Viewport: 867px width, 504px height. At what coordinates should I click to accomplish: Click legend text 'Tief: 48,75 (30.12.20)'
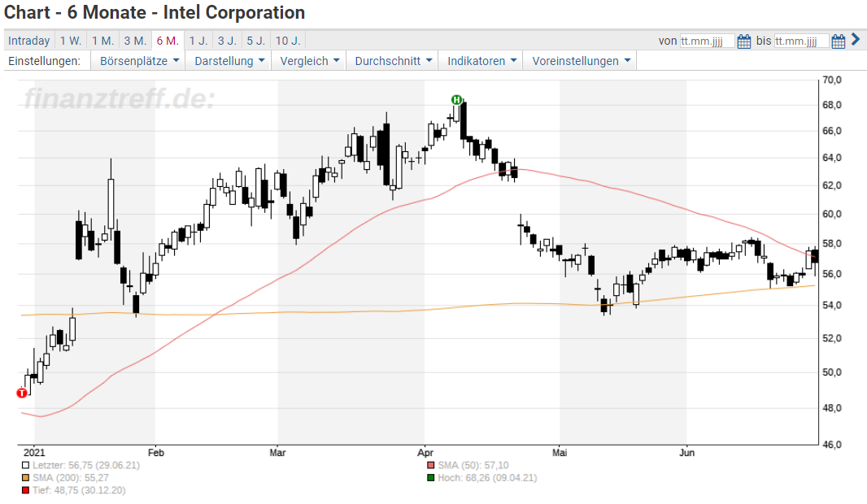[79, 490]
